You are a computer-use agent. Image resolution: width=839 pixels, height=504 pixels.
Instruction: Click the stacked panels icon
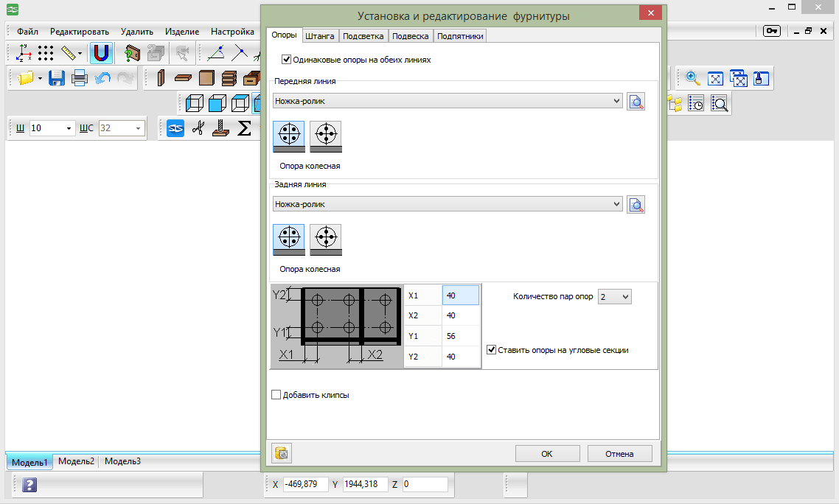coord(229,78)
